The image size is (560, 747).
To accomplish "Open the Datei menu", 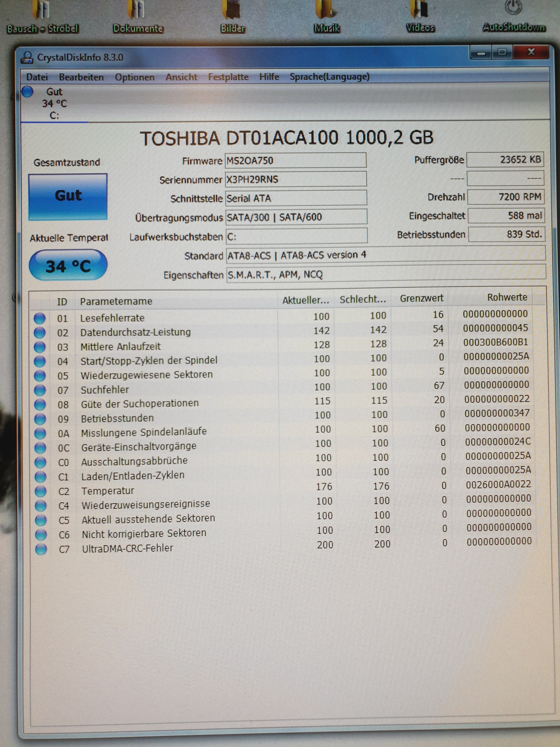I will coord(37,77).
